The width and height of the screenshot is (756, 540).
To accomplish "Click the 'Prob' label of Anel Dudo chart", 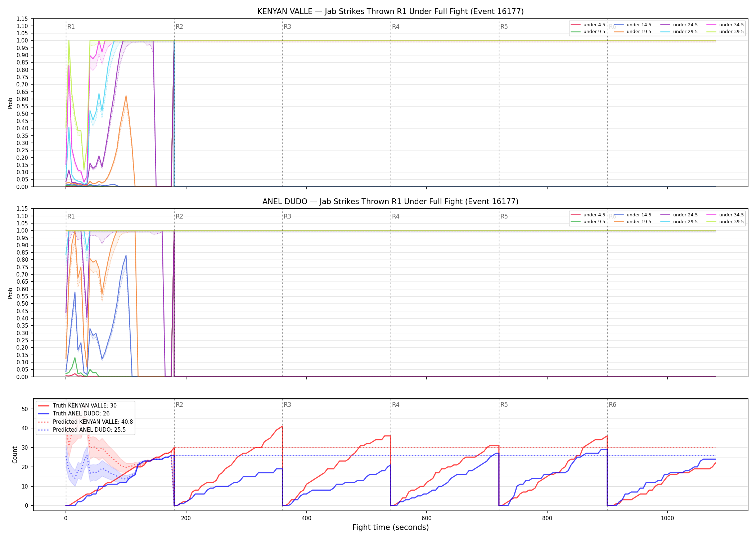I will (10, 293).
